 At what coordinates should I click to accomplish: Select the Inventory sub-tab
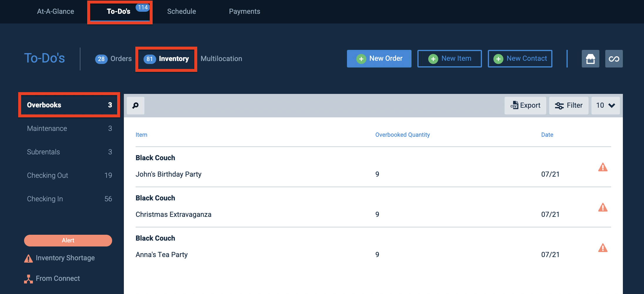click(x=166, y=59)
